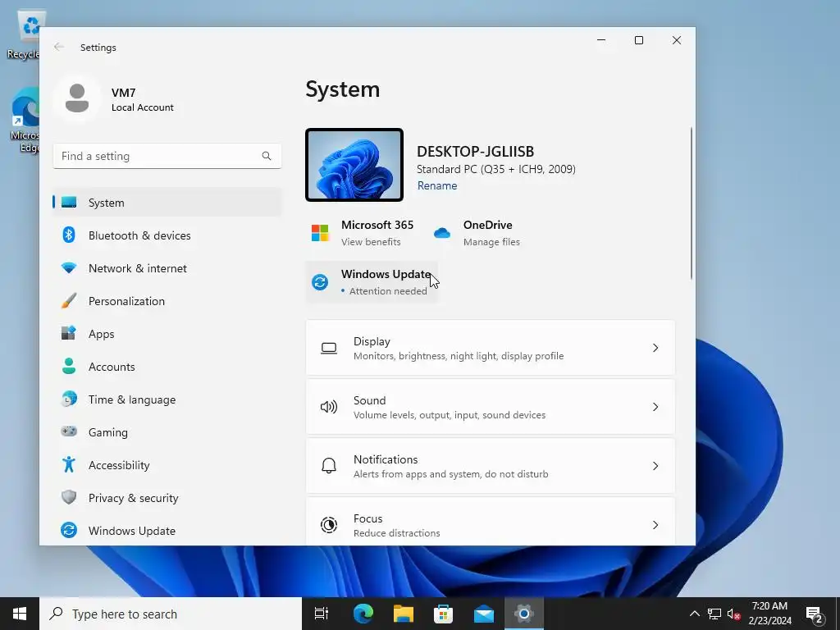Click the Focus circle icon
This screenshot has width=840, height=630.
(329, 525)
